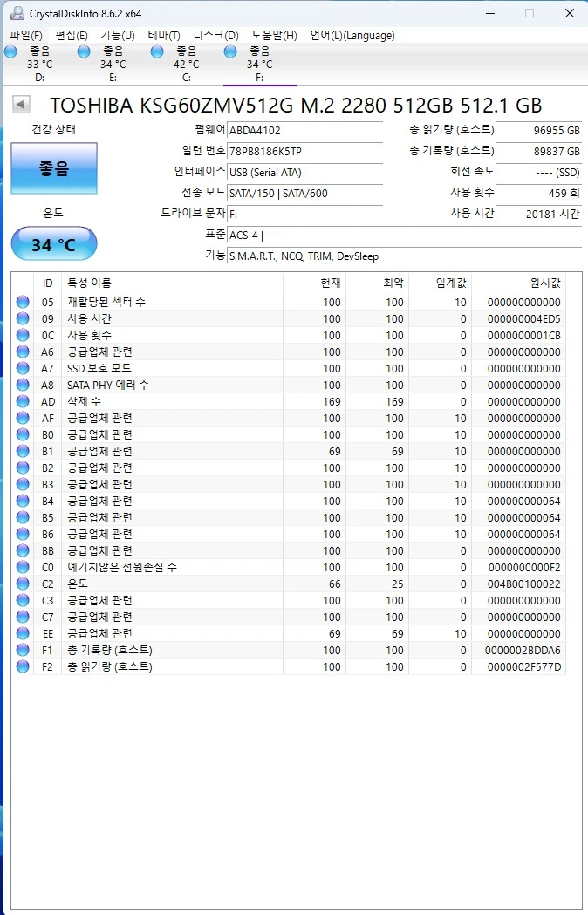
Task: Click total host reads value 96955 GB
Action: (538, 130)
